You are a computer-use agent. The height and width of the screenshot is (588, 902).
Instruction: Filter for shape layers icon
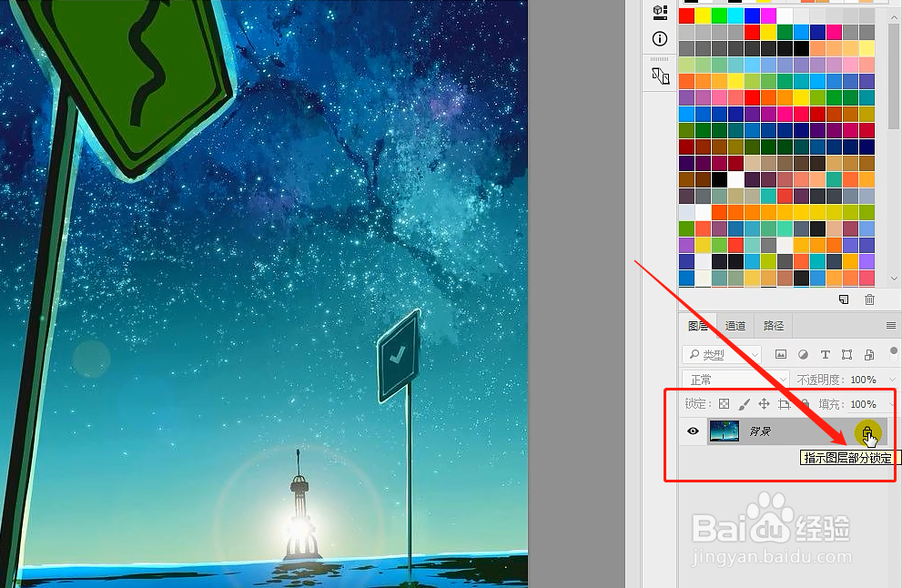(846, 354)
